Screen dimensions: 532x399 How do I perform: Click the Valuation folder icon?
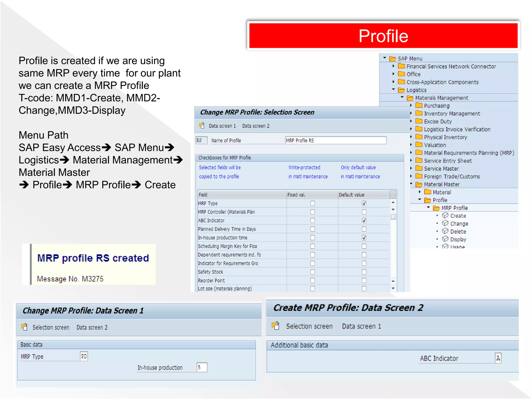pyautogui.click(x=419, y=144)
